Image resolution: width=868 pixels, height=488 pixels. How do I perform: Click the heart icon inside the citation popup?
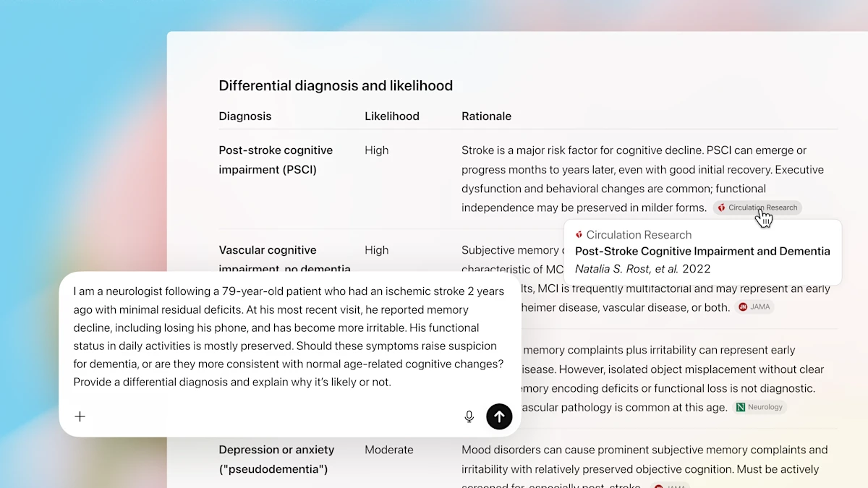pos(579,234)
